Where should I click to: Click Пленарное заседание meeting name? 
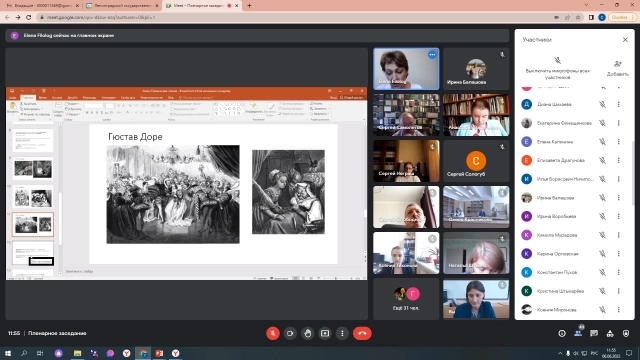click(x=57, y=333)
